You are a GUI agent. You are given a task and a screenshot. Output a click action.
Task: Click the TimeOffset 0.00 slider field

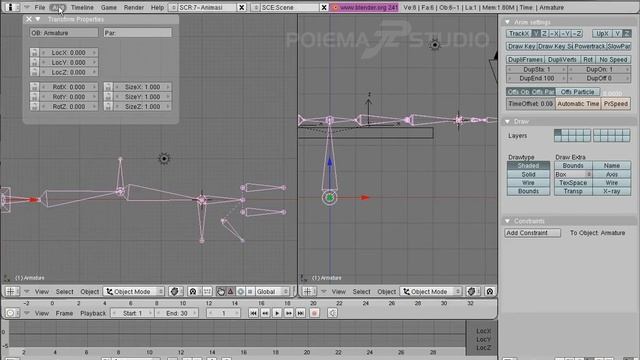[x=531, y=104]
